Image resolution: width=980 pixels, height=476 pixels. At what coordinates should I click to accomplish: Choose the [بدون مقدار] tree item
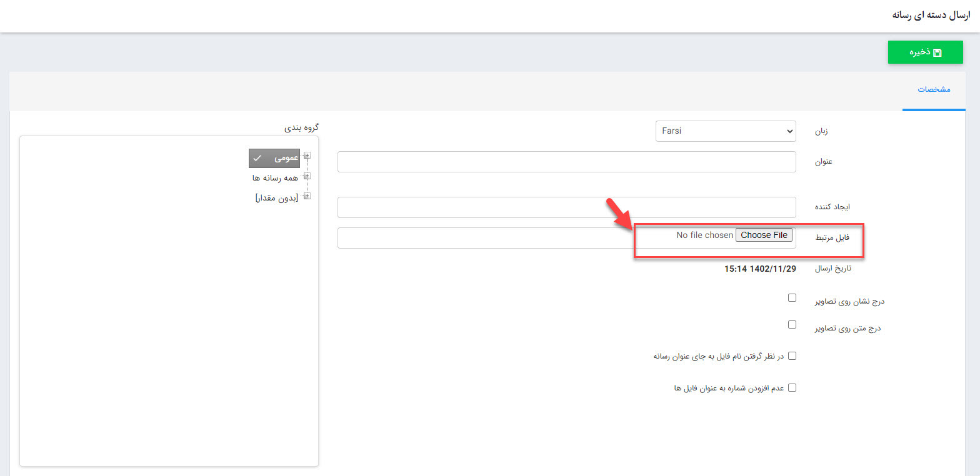click(x=277, y=197)
